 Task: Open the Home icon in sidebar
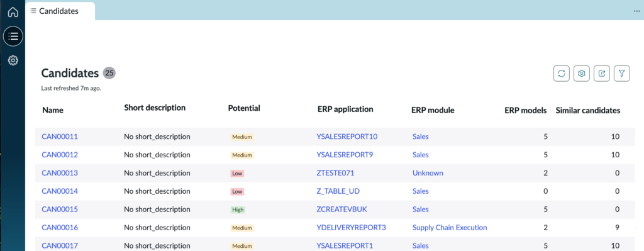click(13, 13)
